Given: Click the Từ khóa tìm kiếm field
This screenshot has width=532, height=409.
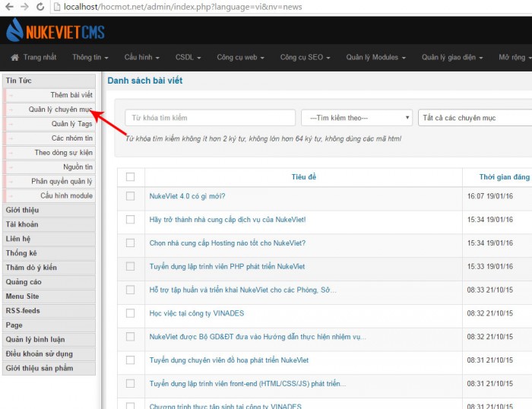Looking at the screenshot, I should (210, 118).
